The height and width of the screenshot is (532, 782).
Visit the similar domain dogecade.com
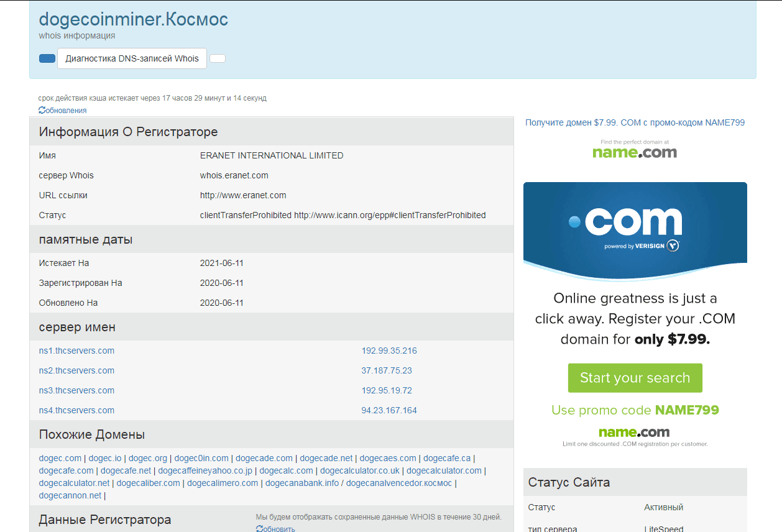click(x=264, y=458)
